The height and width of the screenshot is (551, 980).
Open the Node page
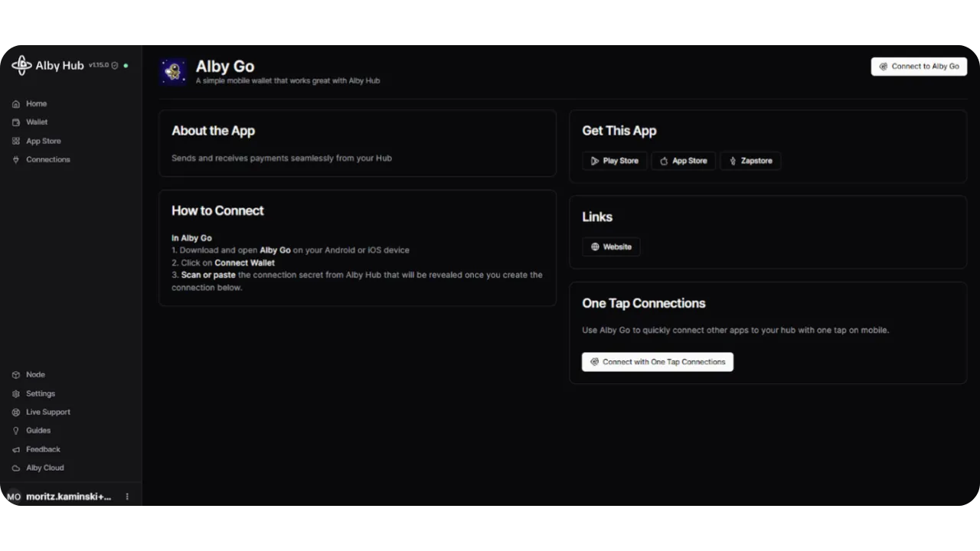pyautogui.click(x=35, y=375)
